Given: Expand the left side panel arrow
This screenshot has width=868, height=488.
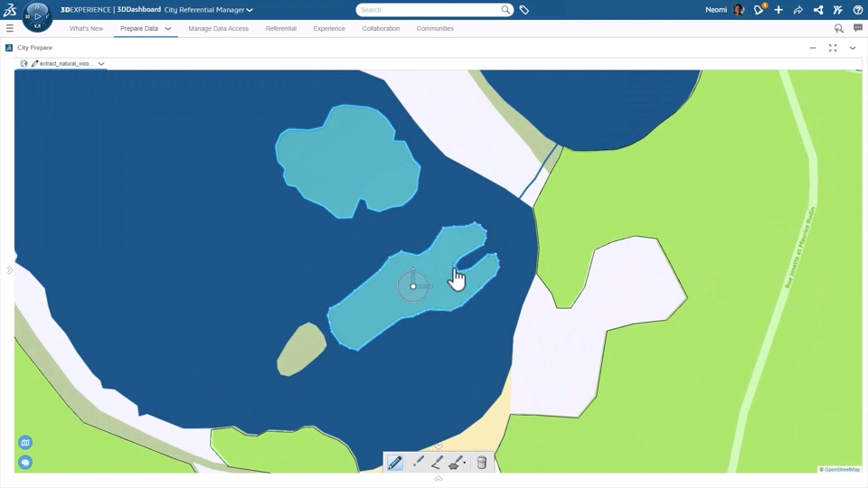Looking at the screenshot, I should pos(9,270).
